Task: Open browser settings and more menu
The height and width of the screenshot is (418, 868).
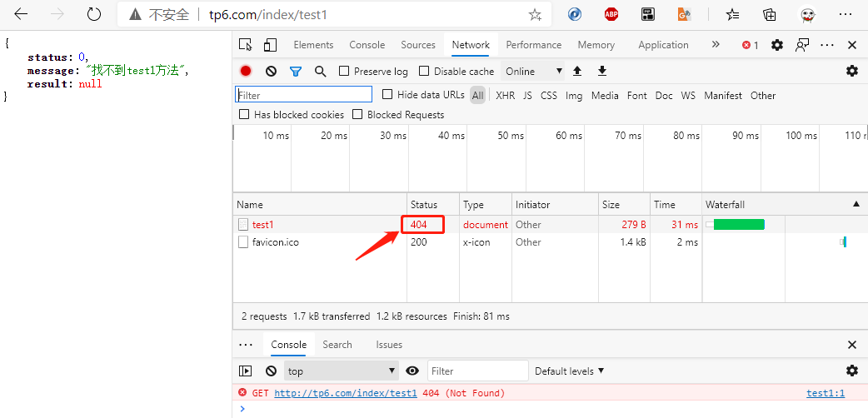Action: [x=845, y=15]
